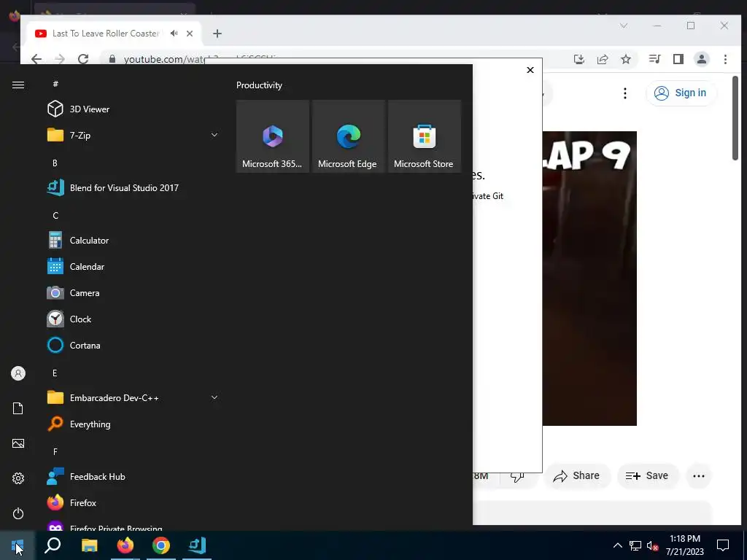
Task: Launch the Camera app
Action: click(x=133, y=293)
